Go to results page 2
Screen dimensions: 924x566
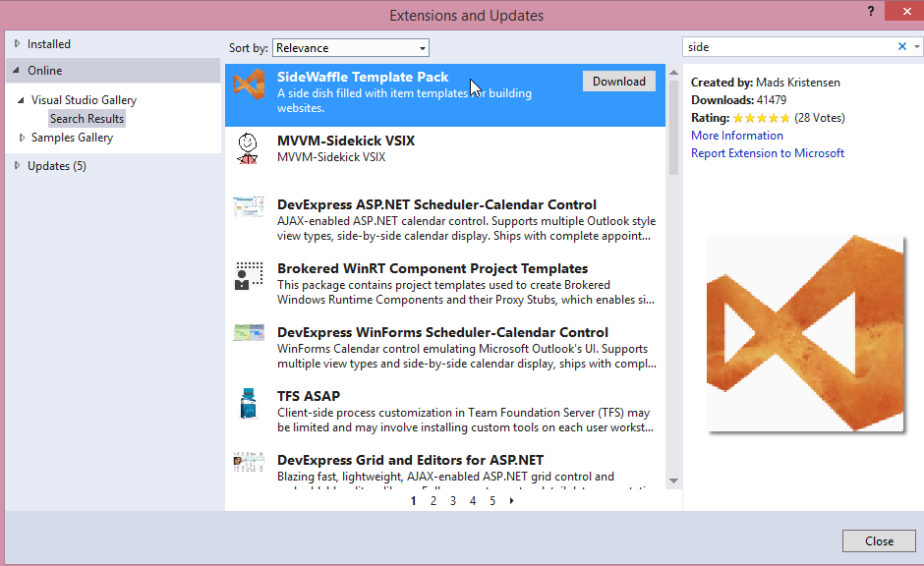(433, 500)
